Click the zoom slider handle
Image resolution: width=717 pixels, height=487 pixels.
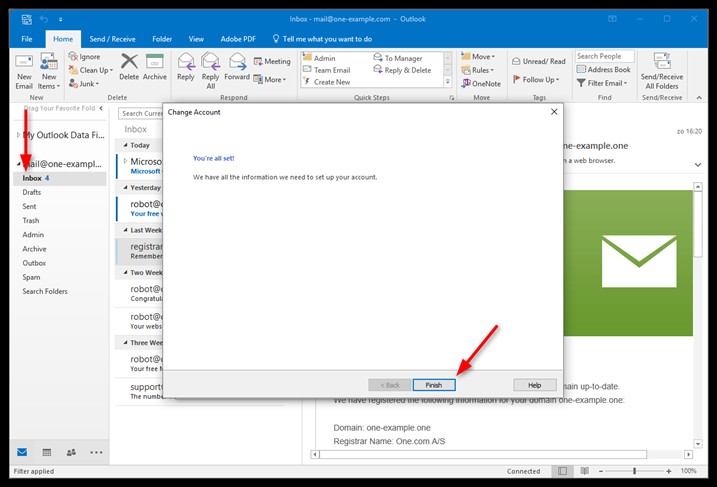634,471
